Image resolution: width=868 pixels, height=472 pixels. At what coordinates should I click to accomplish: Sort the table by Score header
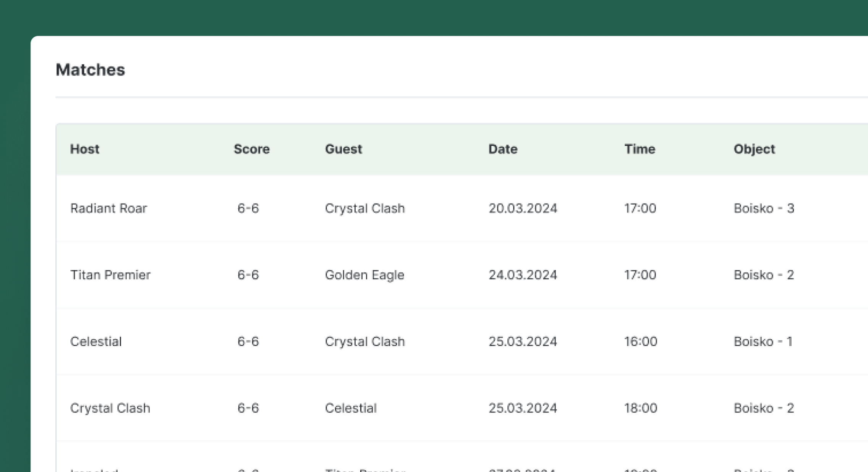(251, 149)
